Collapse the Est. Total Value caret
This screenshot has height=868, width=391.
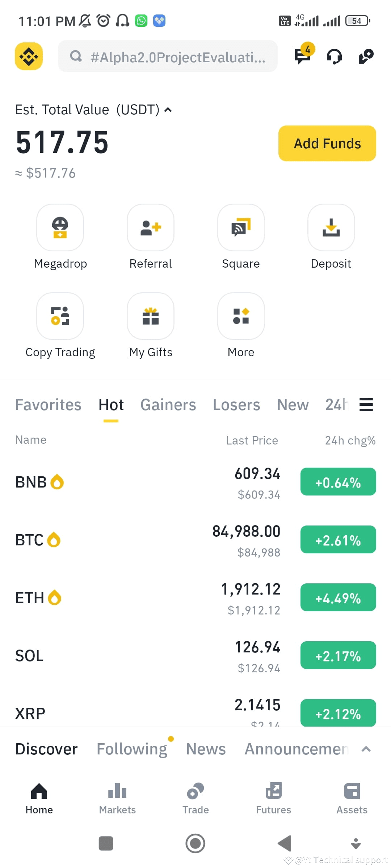pos(168,110)
